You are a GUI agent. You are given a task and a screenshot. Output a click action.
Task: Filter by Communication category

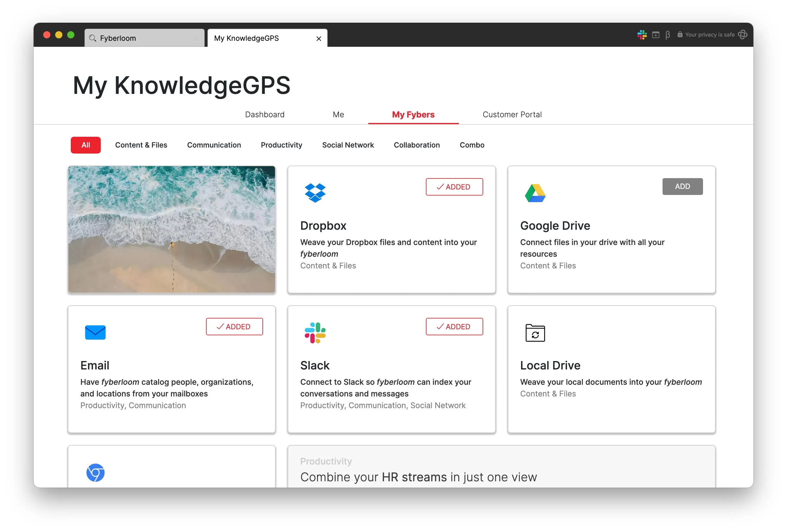(214, 145)
